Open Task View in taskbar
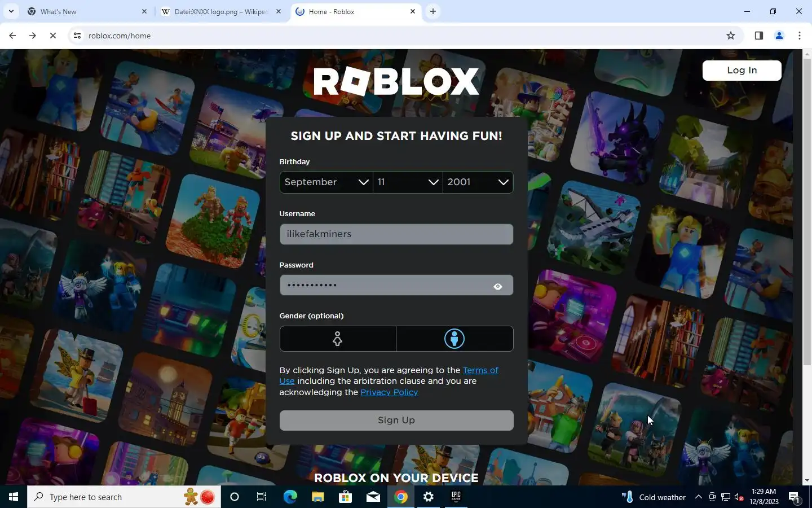This screenshot has height=508, width=812. (x=262, y=497)
